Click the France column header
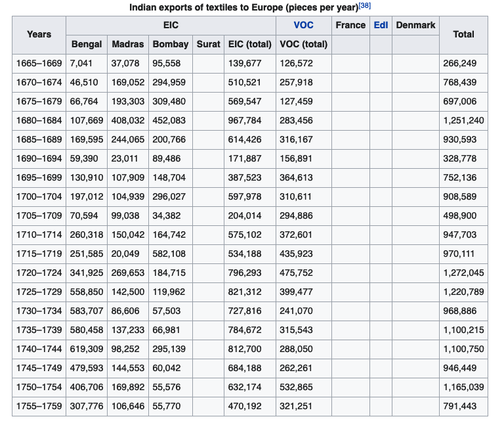Viewport: 504px width, 423px height. click(350, 25)
